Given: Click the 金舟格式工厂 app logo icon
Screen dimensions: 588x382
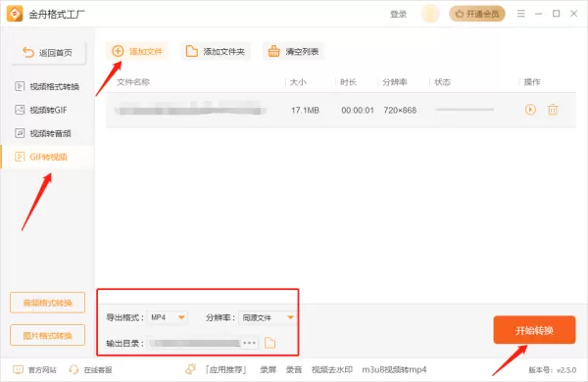Looking at the screenshot, I should (15, 14).
